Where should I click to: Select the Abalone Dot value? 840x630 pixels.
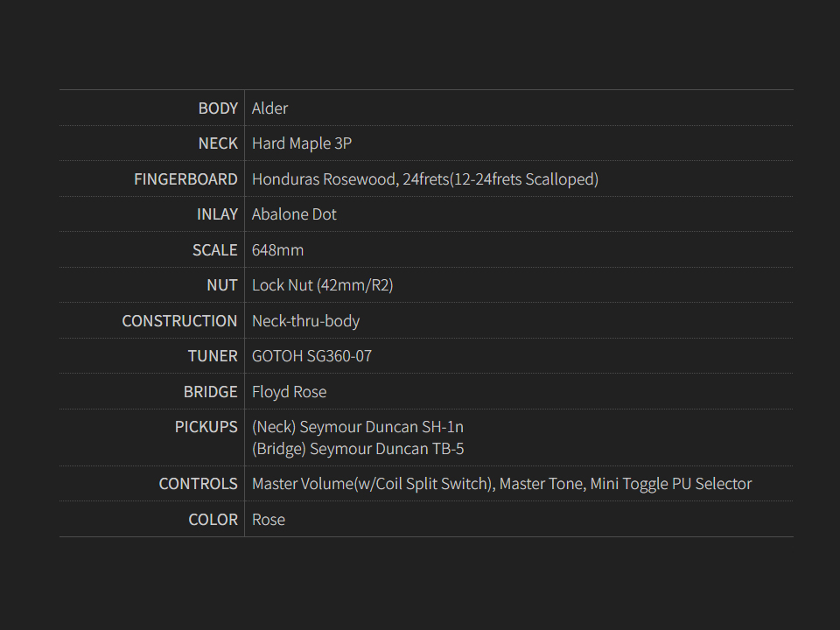tap(294, 214)
